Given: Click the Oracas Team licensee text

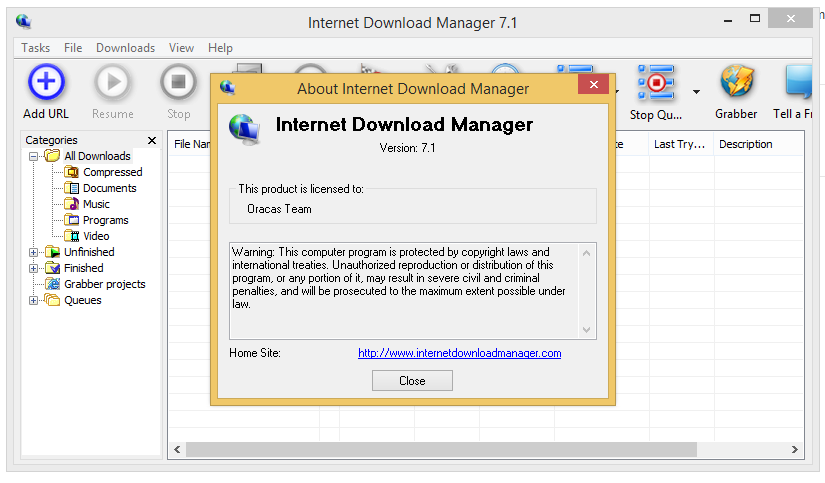Looking at the screenshot, I should click(279, 209).
